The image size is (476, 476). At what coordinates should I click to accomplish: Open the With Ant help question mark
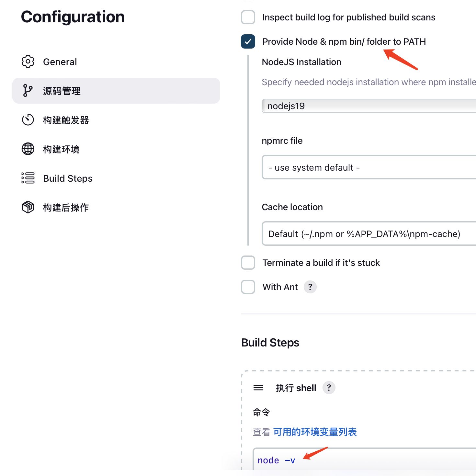(x=310, y=287)
